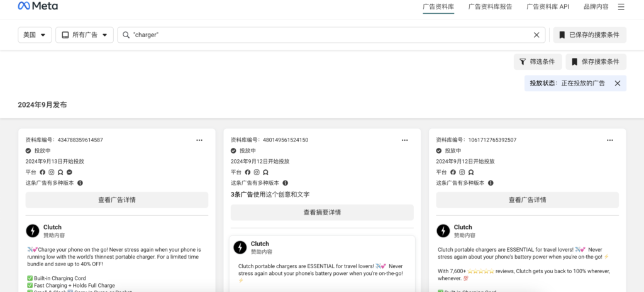Clear the "charger" search text
The image size is (644, 292).
536,35
